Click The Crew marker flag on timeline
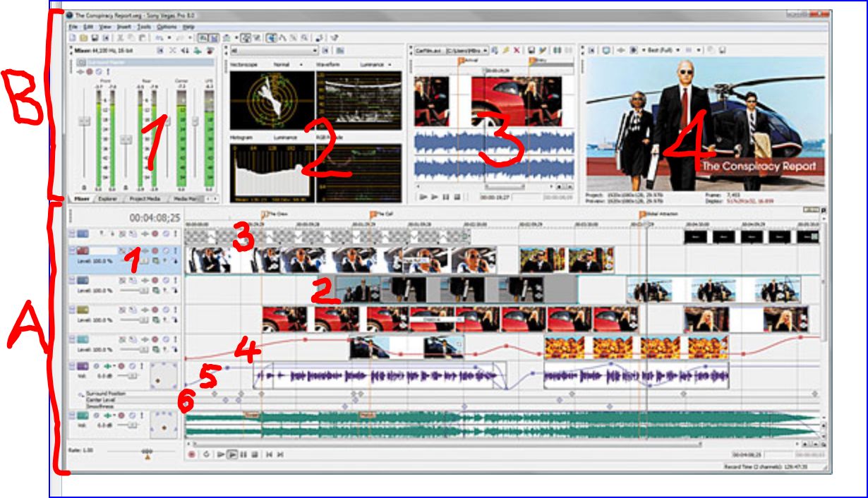The width and height of the screenshot is (868, 498). (265, 214)
